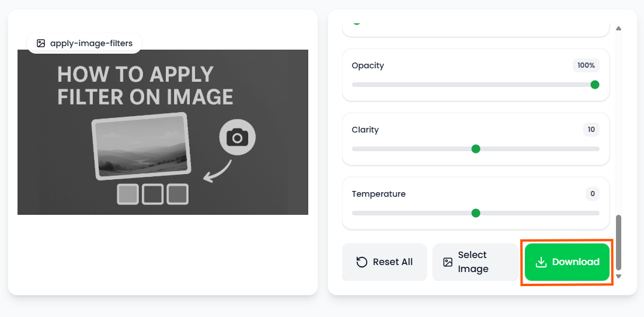Click the Opacity slider handle

(595, 85)
